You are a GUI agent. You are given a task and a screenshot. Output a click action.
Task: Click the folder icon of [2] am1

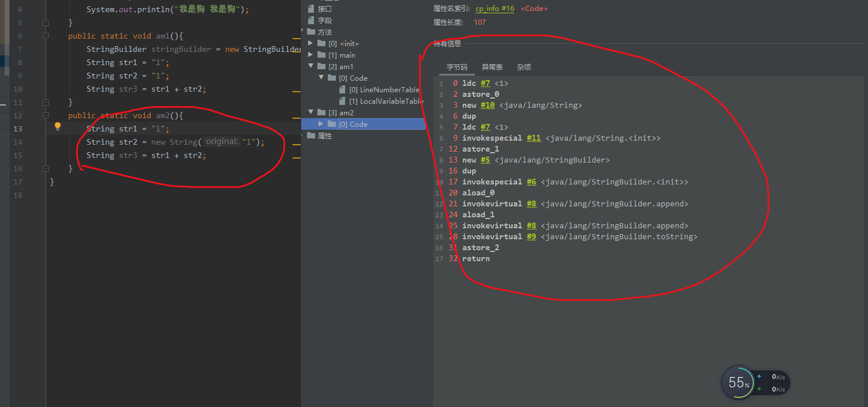[x=322, y=66]
